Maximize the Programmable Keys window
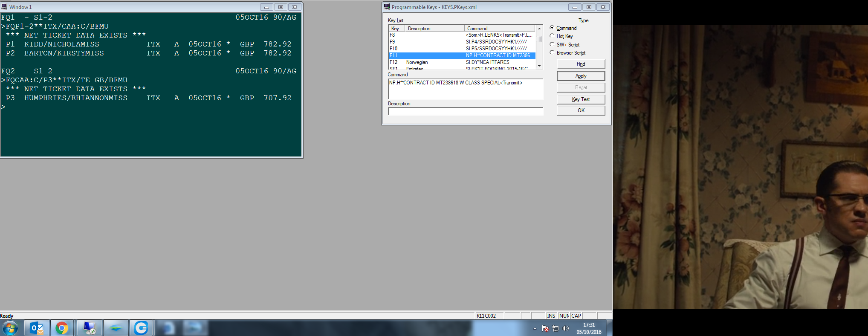The image size is (868, 336). click(x=589, y=7)
